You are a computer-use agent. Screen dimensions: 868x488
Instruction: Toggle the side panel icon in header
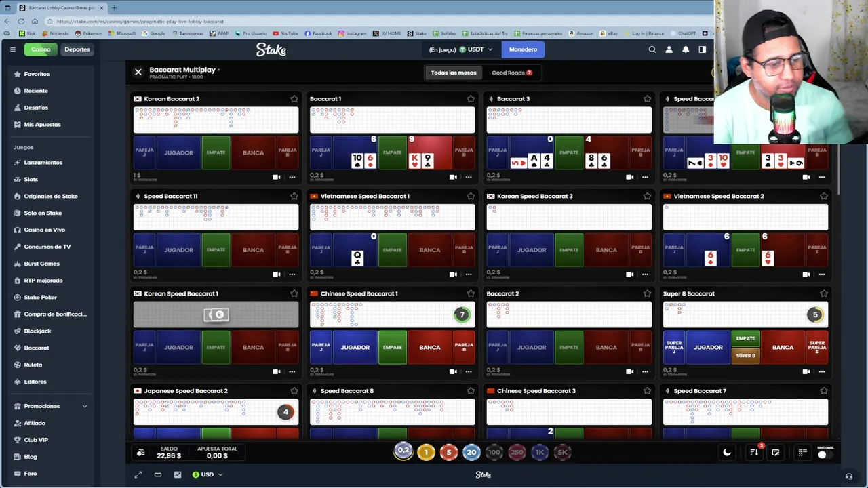coord(702,49)
